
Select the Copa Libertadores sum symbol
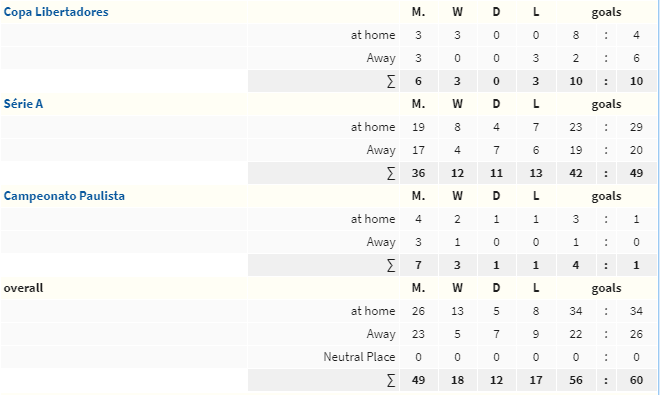pyautogui.click(x=391, y=81)
